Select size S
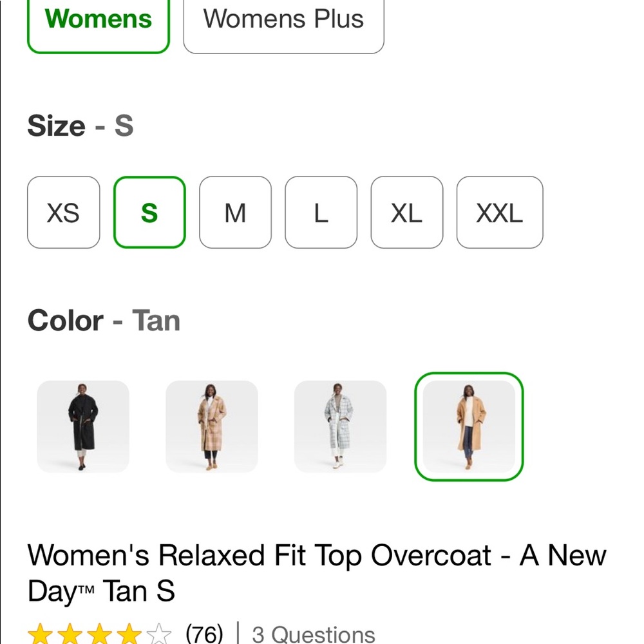Screen dimensions: 644x644 click(x=149, y=213)
